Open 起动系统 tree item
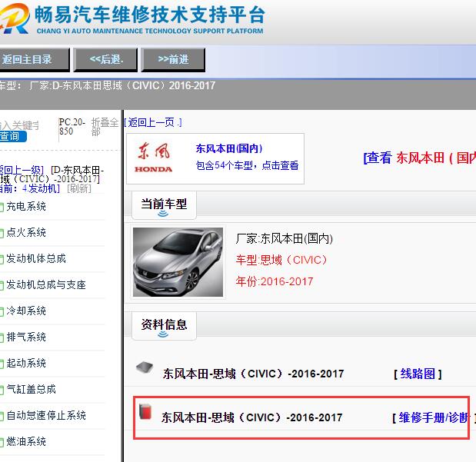This screenshot has width=476, height=462. [26, 363]
